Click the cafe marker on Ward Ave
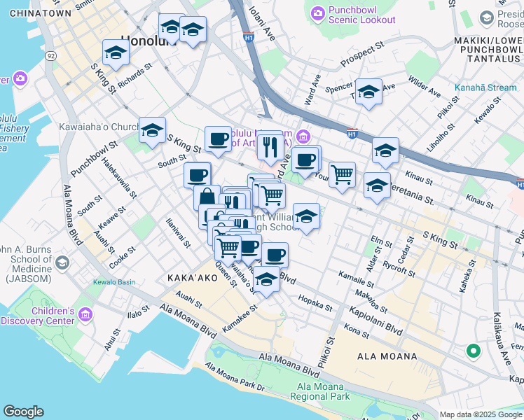The width and height of the screenshot is (524, 420). (305, 161)
